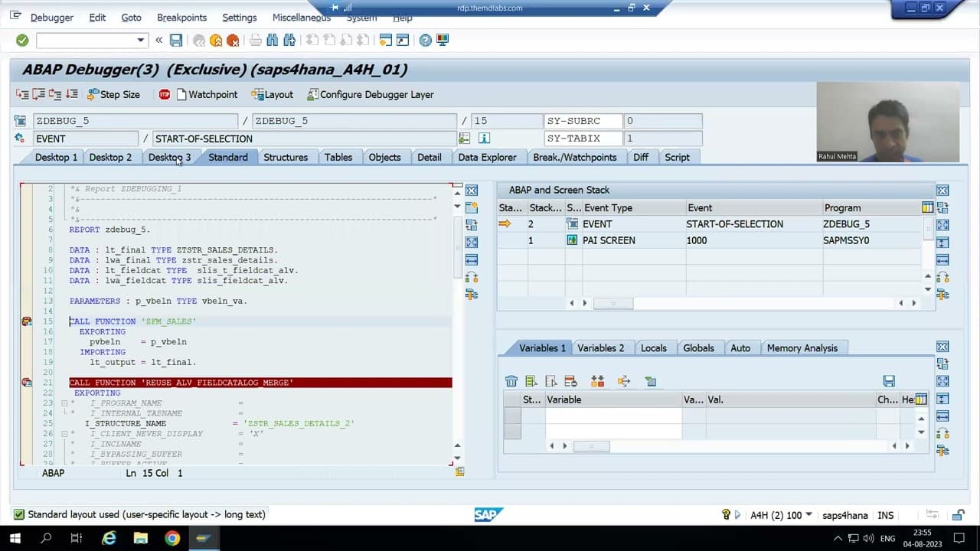Image resolution: width=980 pixels, height=551 pixels.
Task: Click source code scroll-down arrow at the bottom
Action: pyautogui.click(x=457, y=458)
